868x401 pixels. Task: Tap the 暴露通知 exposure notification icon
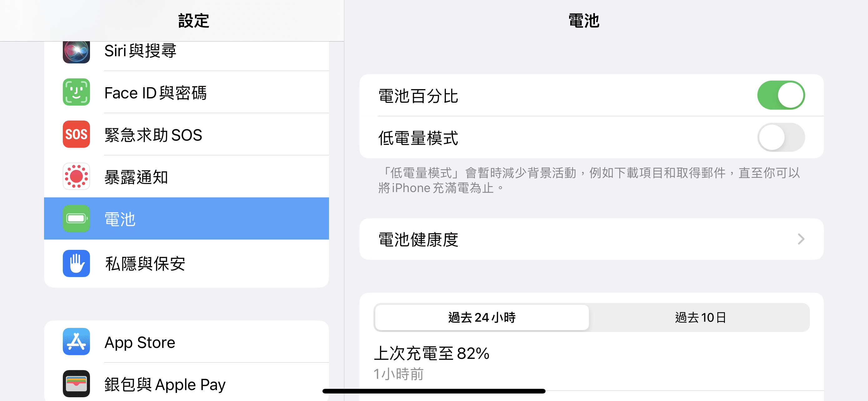click(76, 176)
